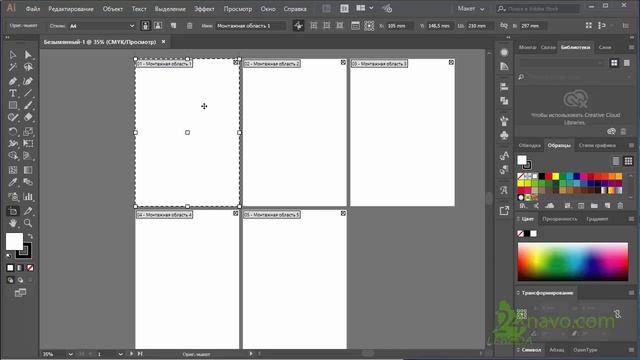
Task: Open the Эффект menu
Action: coord(204,9)
